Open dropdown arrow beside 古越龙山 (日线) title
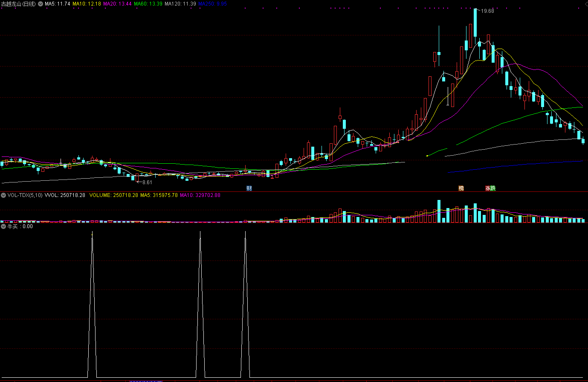The image size is (588, 382). 41,4
